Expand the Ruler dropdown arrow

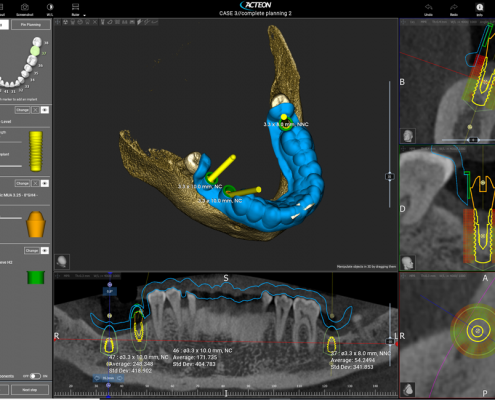pos(84,15)
